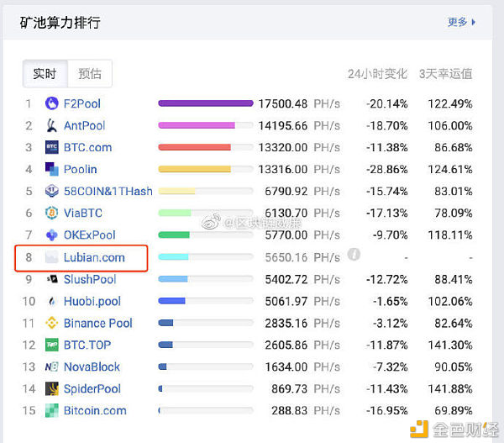Open the ViaBTC pool link

tap(83, 213)
